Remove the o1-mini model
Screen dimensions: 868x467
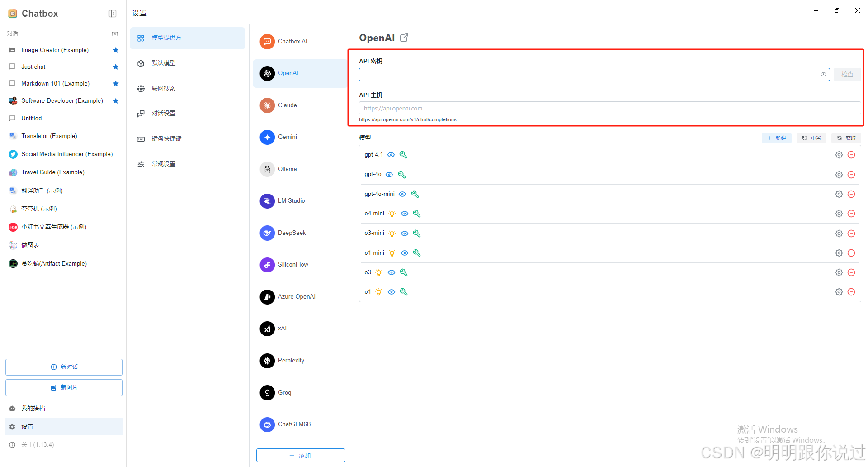click(851, 253)
